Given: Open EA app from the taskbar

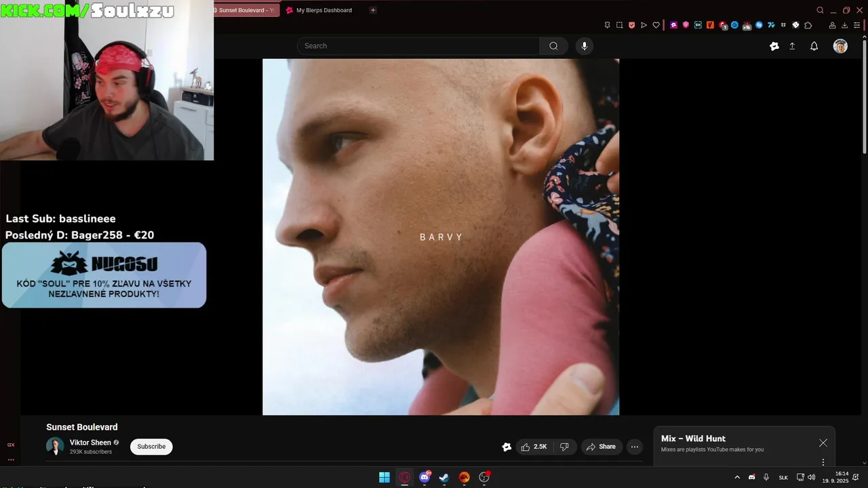Looking at the screenshot, I should pos(465,477).
